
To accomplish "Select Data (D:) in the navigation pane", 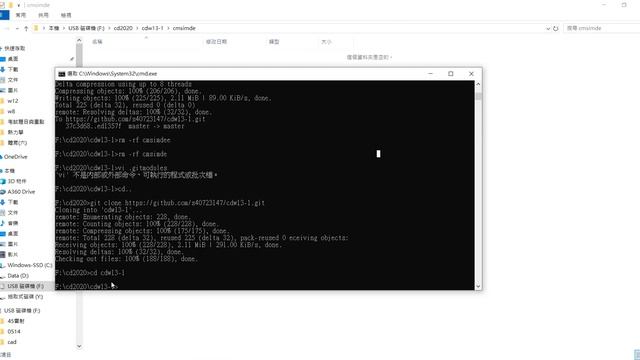I will 18,276.
